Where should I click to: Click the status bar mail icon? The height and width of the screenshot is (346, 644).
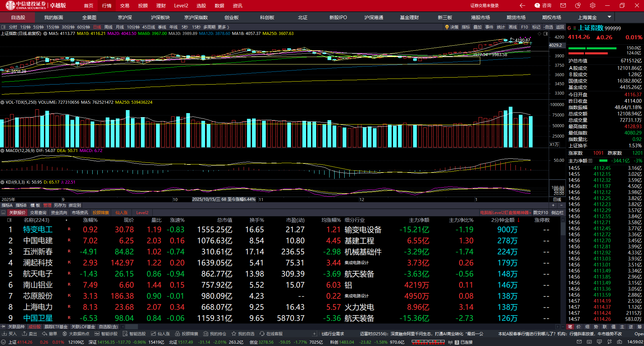point(579,342)
